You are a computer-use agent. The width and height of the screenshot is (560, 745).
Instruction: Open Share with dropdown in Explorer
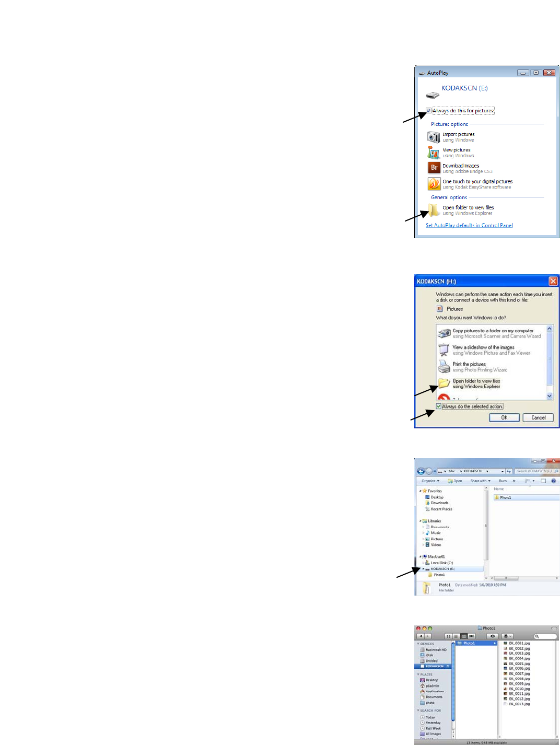pyautogui.click(x=480, y=481)
